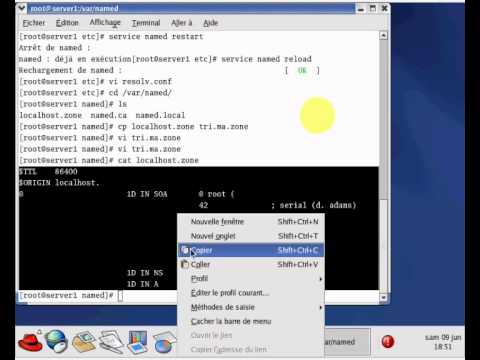The width and height of the screenshot is (480, 360).
Task: Open the Aide menu
Action: tap(211, 23)
